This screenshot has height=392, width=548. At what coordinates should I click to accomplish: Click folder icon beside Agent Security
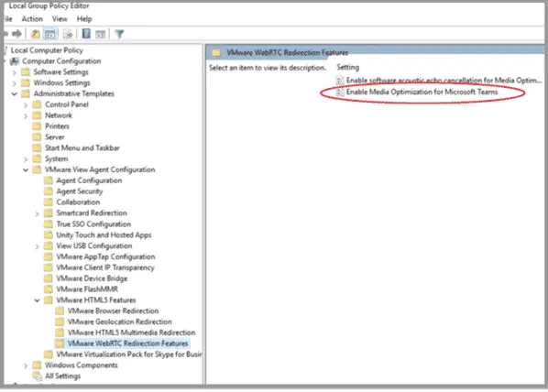pos(49,191)
